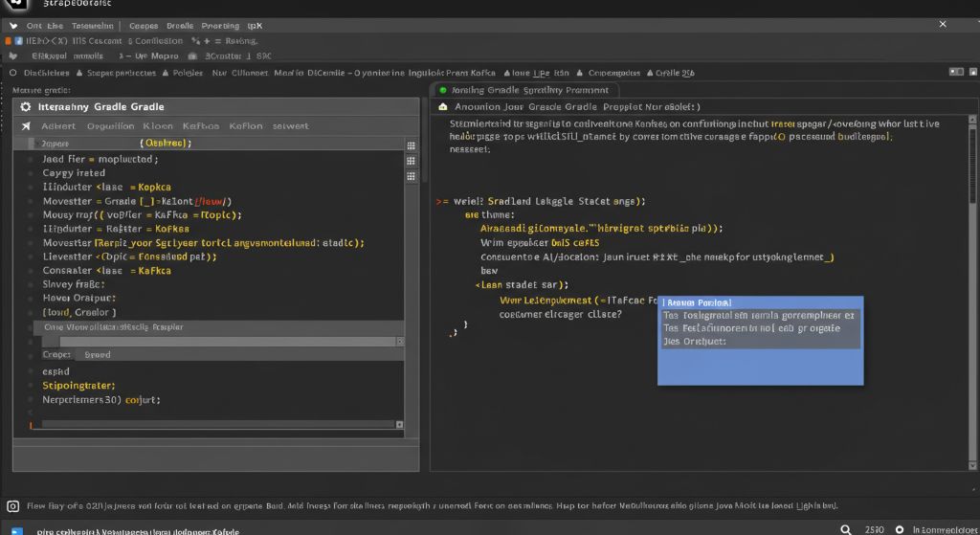The height and width of the screenshot is (535, 980).
Task: Click the home icon beside Anounion Joar Gradle
Action: [x=443, y=107]
